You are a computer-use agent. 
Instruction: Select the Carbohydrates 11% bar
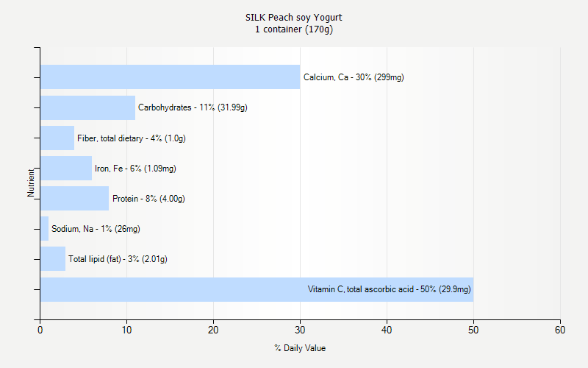coord(87,107)
